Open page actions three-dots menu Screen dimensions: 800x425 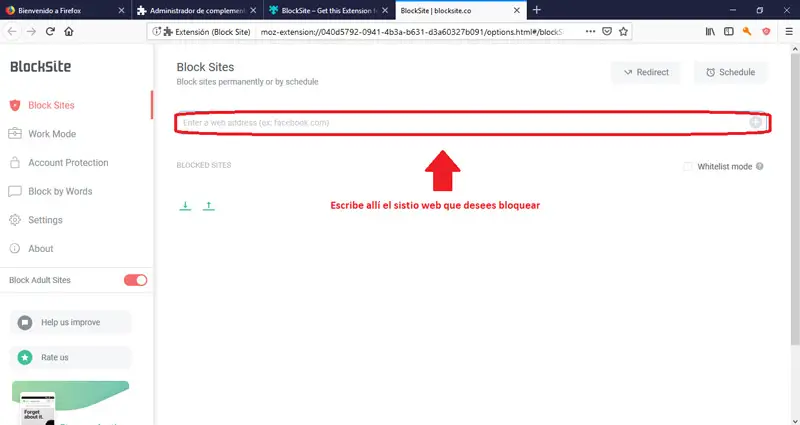coord(590,32)
